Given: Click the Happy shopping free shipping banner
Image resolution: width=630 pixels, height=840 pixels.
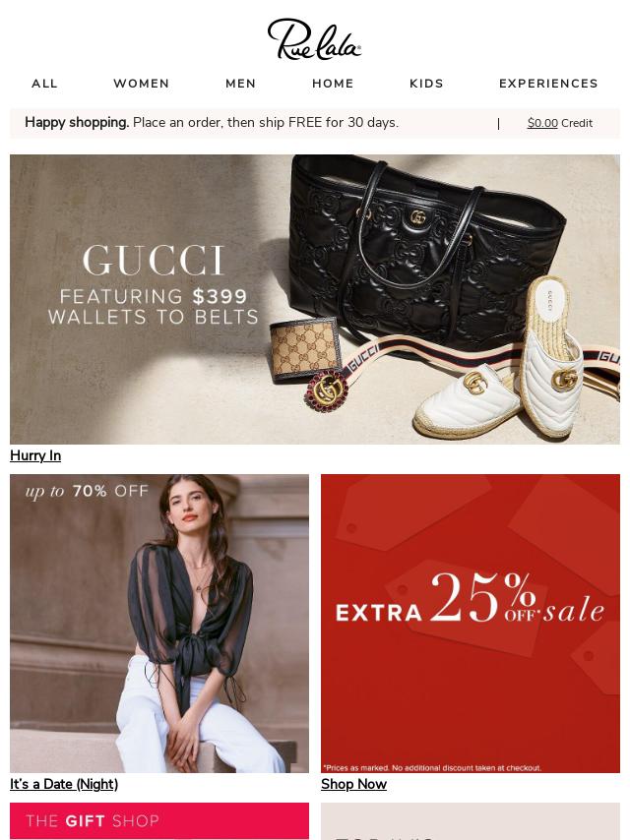Looking at the screenshot, I should point(212,123).
